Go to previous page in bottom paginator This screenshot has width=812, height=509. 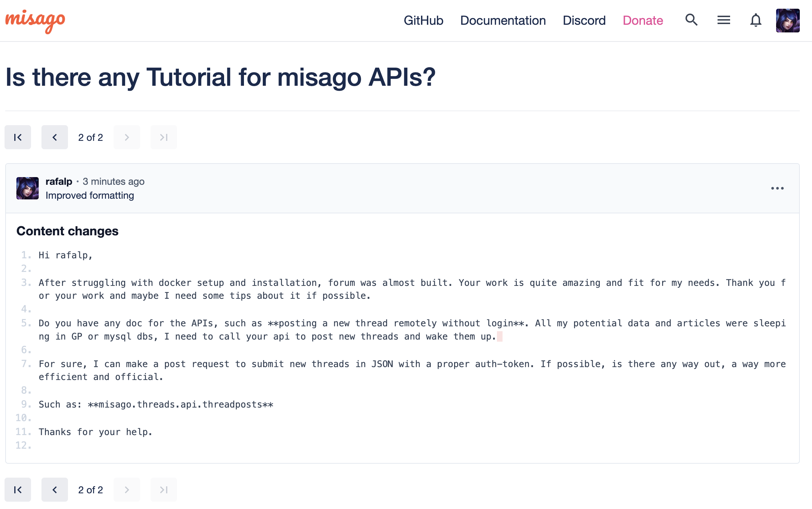click(x=55, y=490)
